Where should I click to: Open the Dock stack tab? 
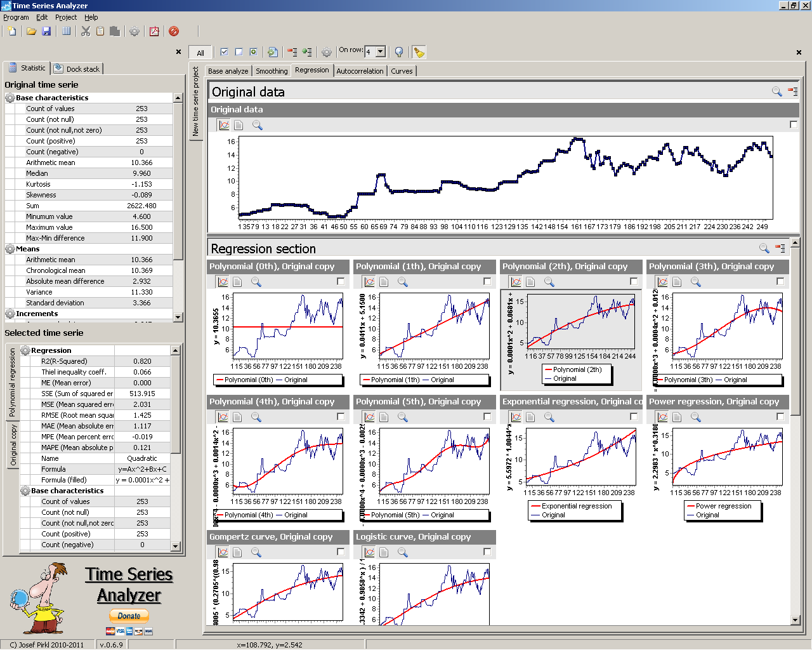[77, 69]
